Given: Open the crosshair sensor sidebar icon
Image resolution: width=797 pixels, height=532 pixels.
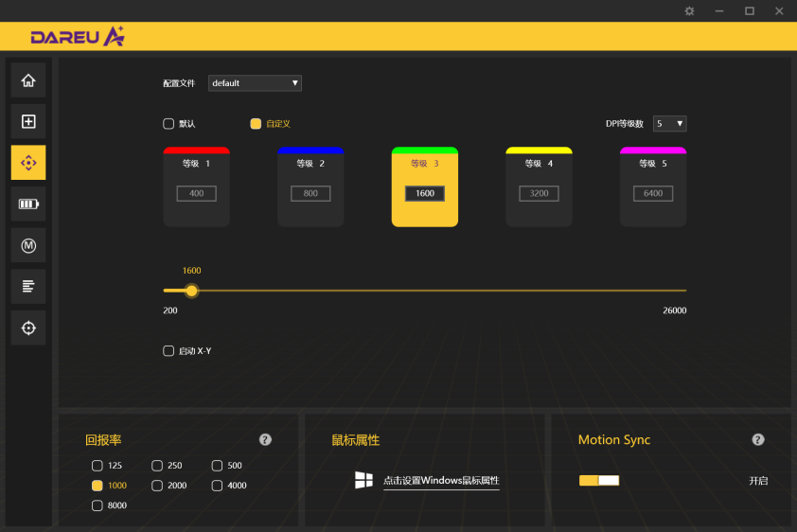Looking at the screenshot, I should 28,328.
